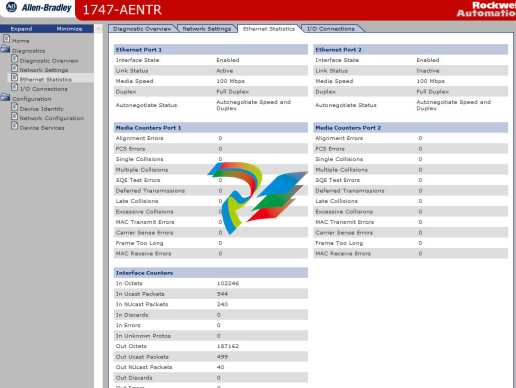Click the Interface Counters section header
The image size is (516, 388).
[x=211, y=273]
